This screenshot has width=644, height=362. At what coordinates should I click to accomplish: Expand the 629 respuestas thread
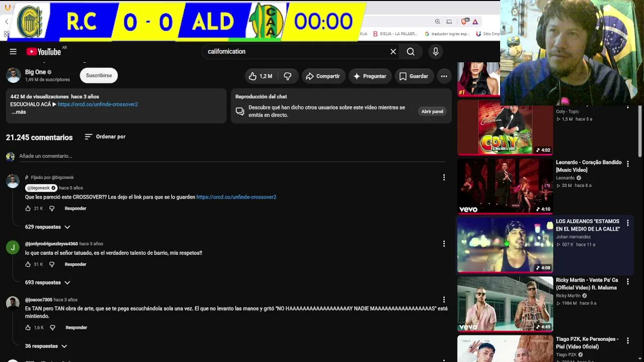click(x=48, y=227)
